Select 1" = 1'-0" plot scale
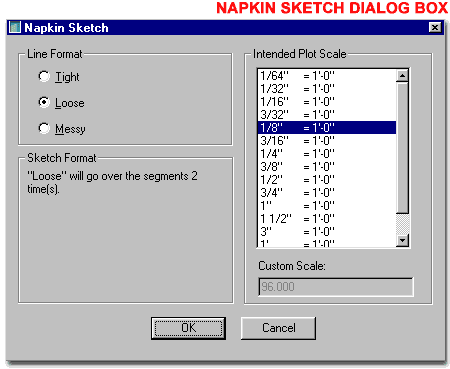Viewport: 450px width, 369px height. coord(327,205)
